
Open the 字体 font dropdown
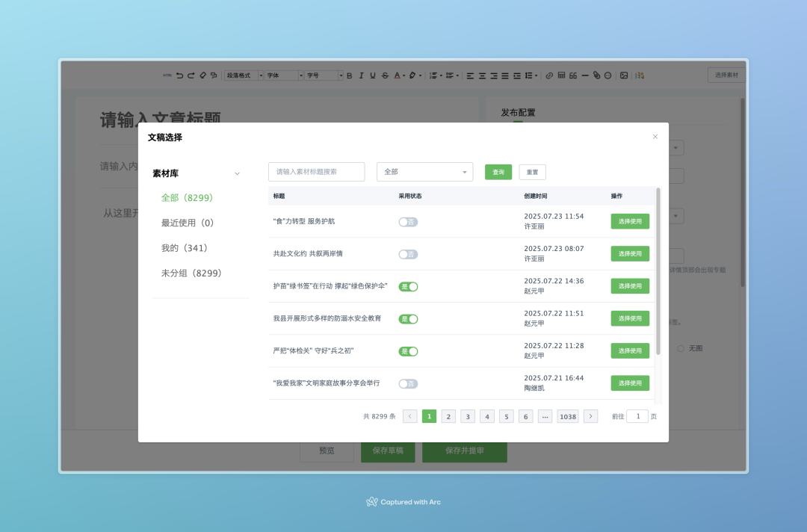click(x=282, y=75)
